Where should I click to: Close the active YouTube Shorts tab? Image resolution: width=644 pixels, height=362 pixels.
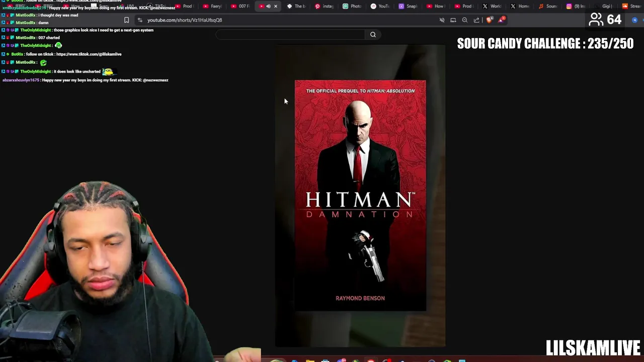(275, 6)
